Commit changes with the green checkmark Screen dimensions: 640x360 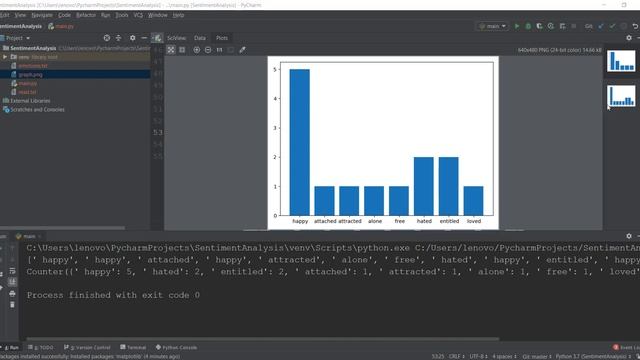coord(612,26)
